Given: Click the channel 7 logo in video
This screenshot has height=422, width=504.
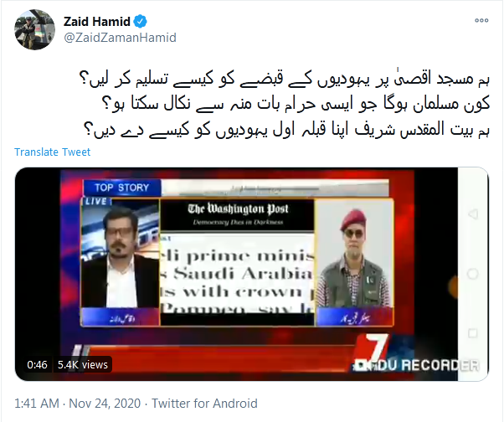Looking at the screenshot, I should pos(375,348).
